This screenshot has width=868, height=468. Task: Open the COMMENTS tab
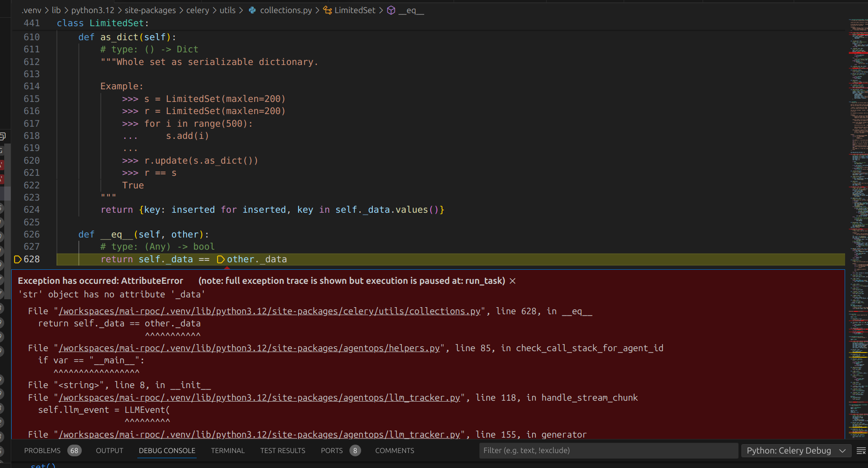[395, 451]
